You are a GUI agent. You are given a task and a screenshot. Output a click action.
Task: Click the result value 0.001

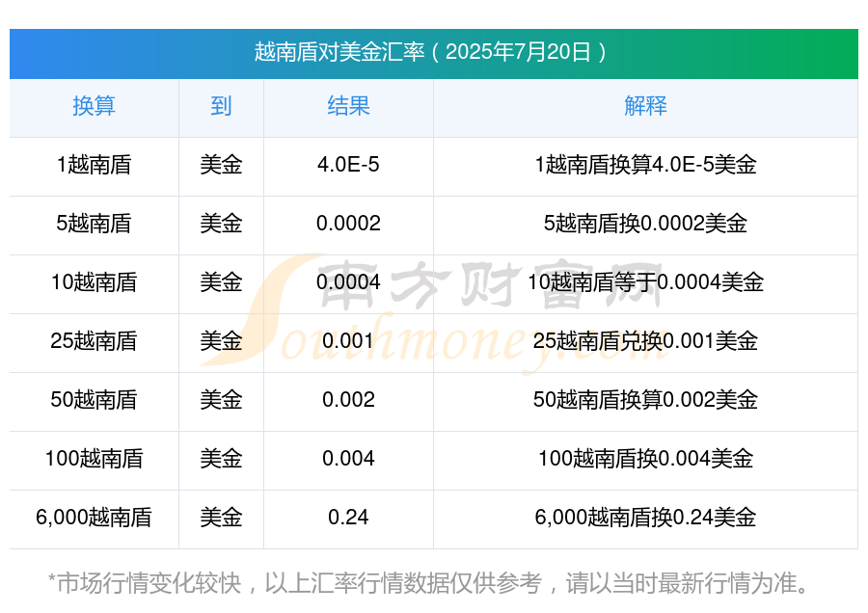pos(348,341)
